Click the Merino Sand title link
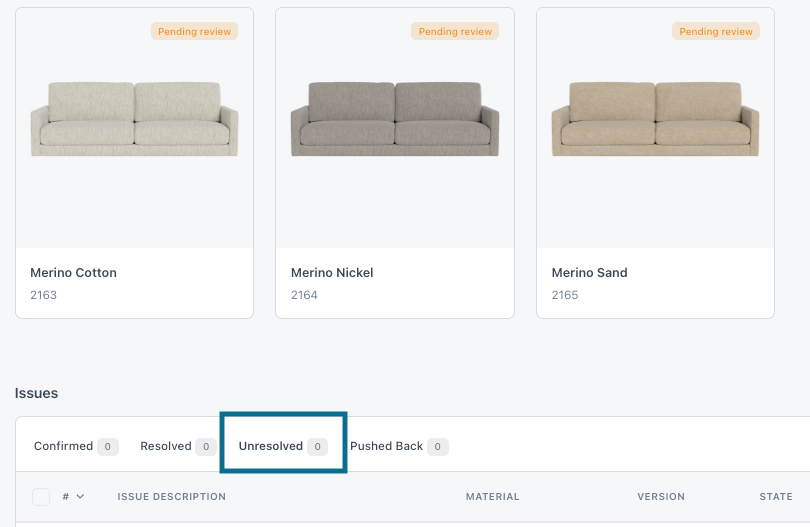Viewport: 810px width, 527px height. 589,273
